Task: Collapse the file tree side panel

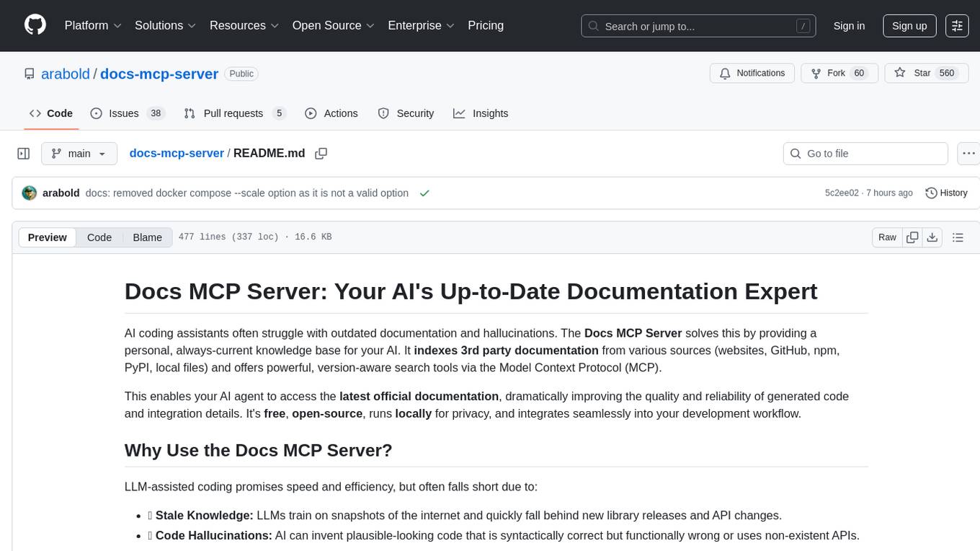Action: pyautogui.click(x=24, y=154)
